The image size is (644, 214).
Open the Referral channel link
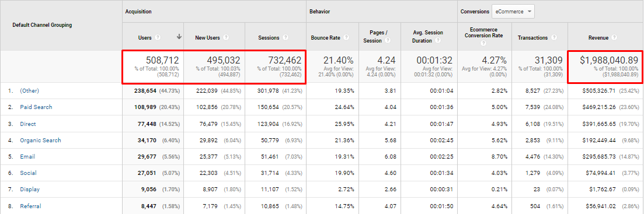[x=31, y=206]
